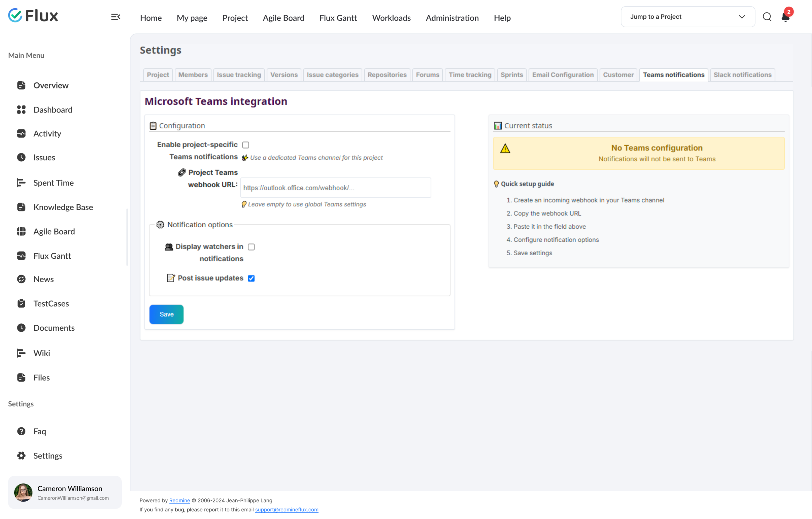This screenshot has height=519, width=812.
Task: Open Dashboard from the sidebar icon
Action: [21, 109]
